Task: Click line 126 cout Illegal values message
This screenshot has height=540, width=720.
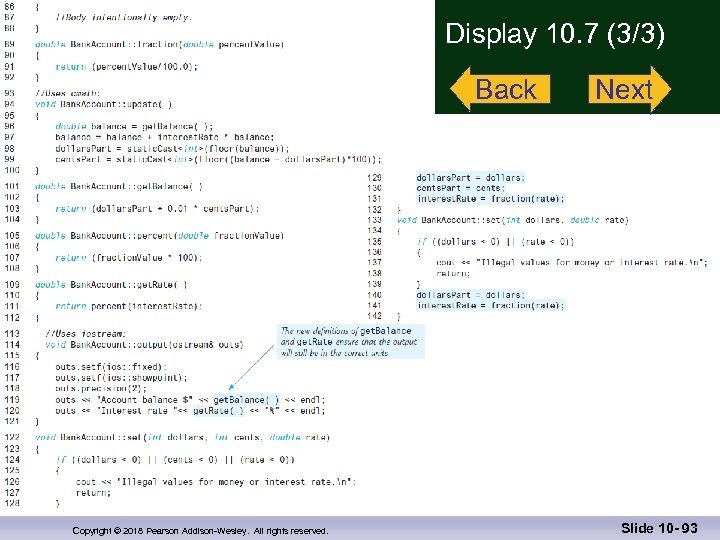Action: (216, 482)
